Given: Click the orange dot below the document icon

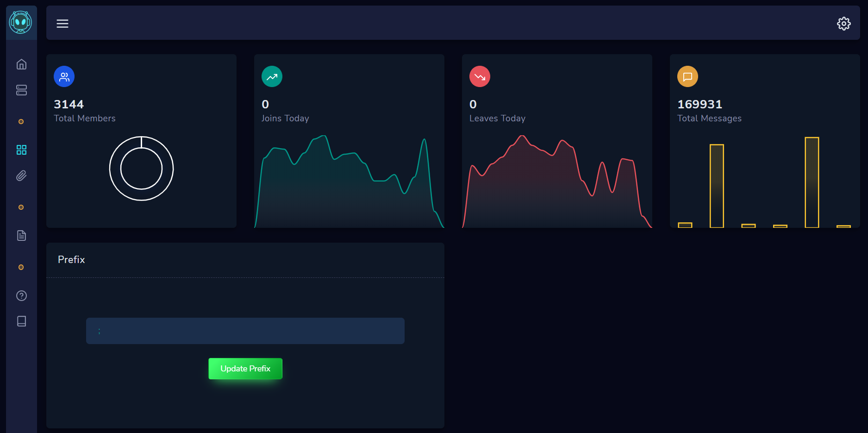Looking at the screenshot, I should (x=21, y=267).
